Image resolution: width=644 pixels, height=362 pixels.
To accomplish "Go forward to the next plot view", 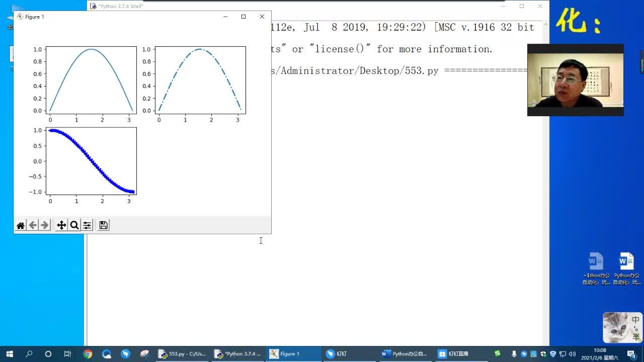I will point(45,225).
